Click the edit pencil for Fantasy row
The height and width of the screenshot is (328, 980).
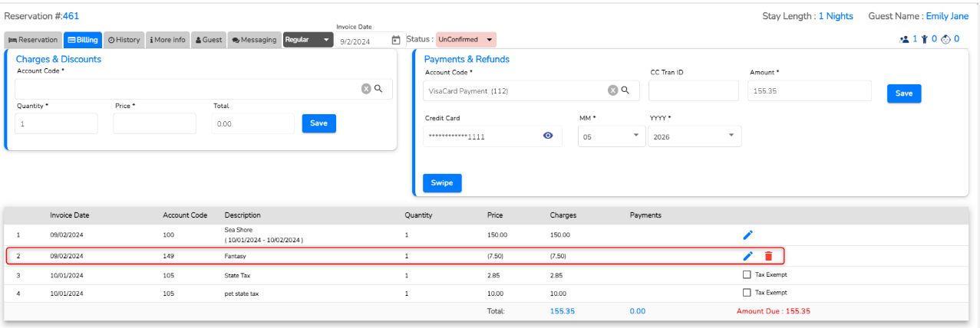(x=747, y=256)
